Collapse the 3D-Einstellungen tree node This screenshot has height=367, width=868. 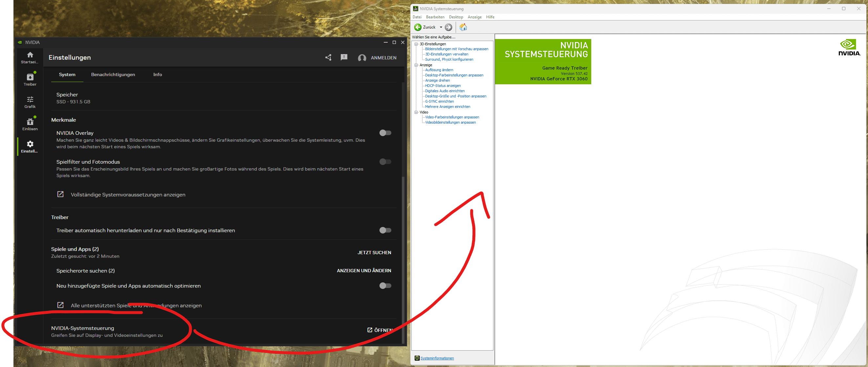pos(416,44)
